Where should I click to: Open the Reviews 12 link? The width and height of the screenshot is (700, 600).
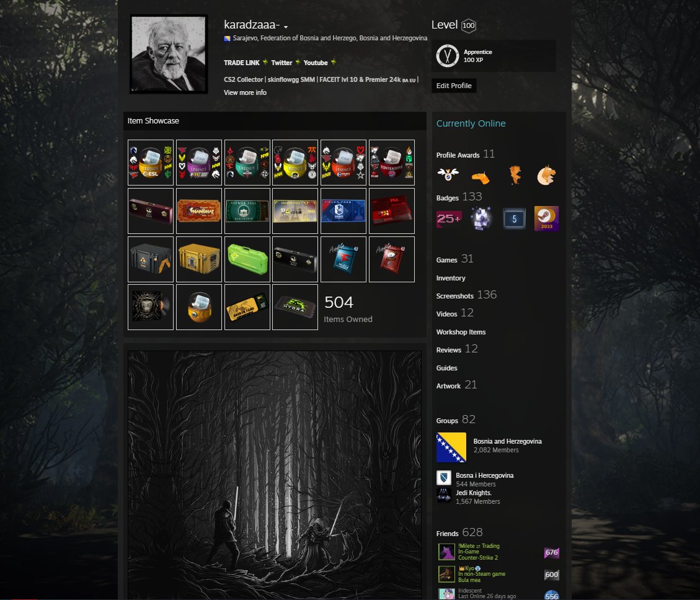(x=457, y=349)
